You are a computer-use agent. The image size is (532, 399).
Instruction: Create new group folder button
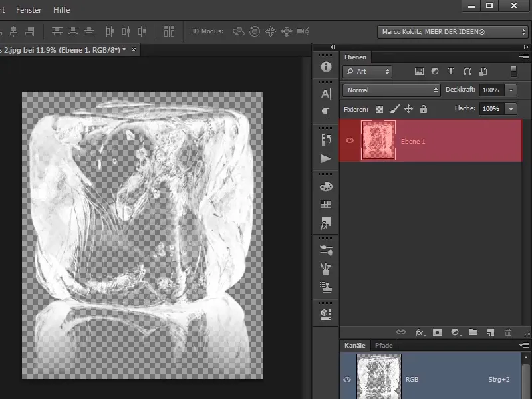(473, 332)
